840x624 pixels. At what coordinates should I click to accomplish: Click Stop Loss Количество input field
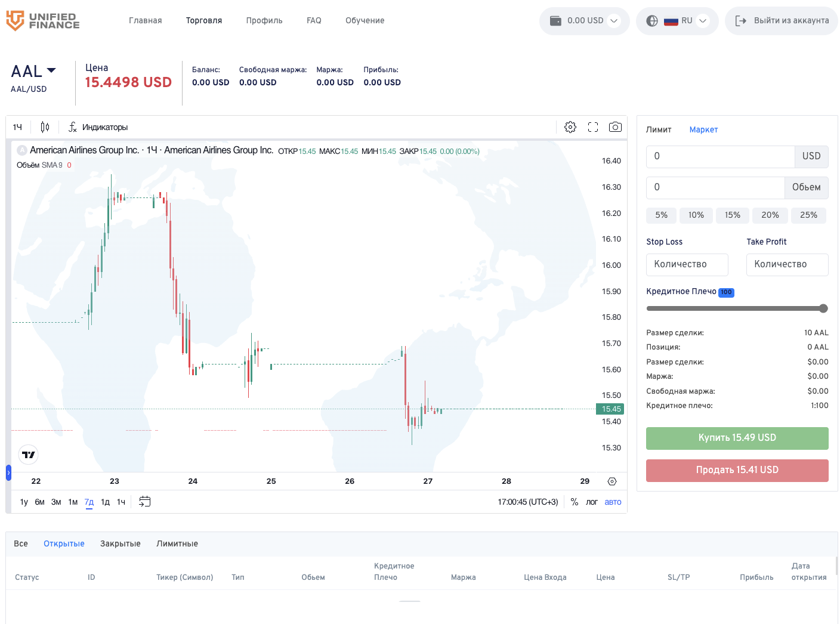[x=687, y=264]
